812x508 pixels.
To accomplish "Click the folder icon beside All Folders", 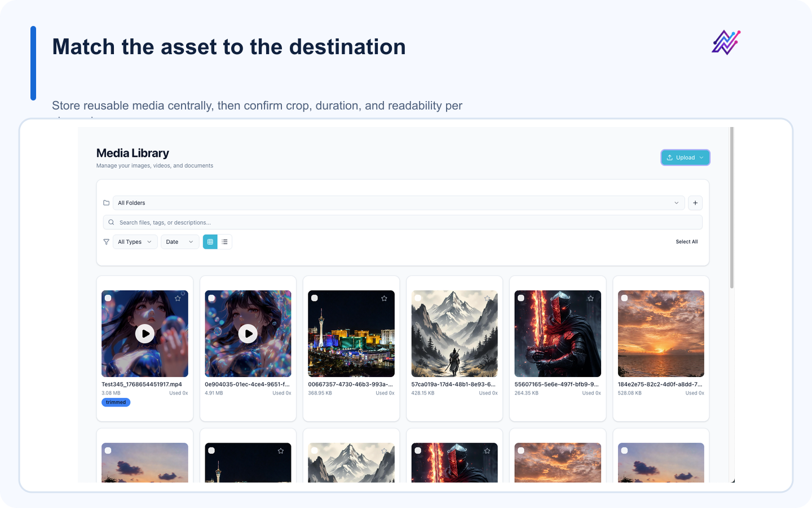I will [106, 203].
